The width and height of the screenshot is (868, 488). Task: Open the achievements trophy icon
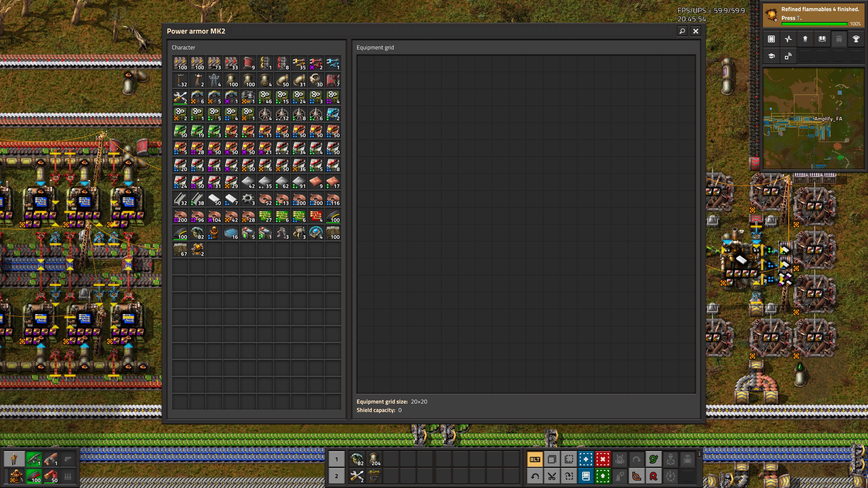[856, 39]
